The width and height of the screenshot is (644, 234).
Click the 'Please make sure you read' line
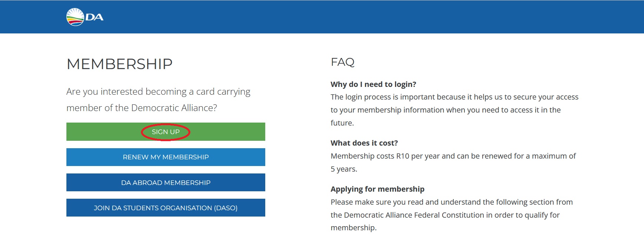pos(451,202)
